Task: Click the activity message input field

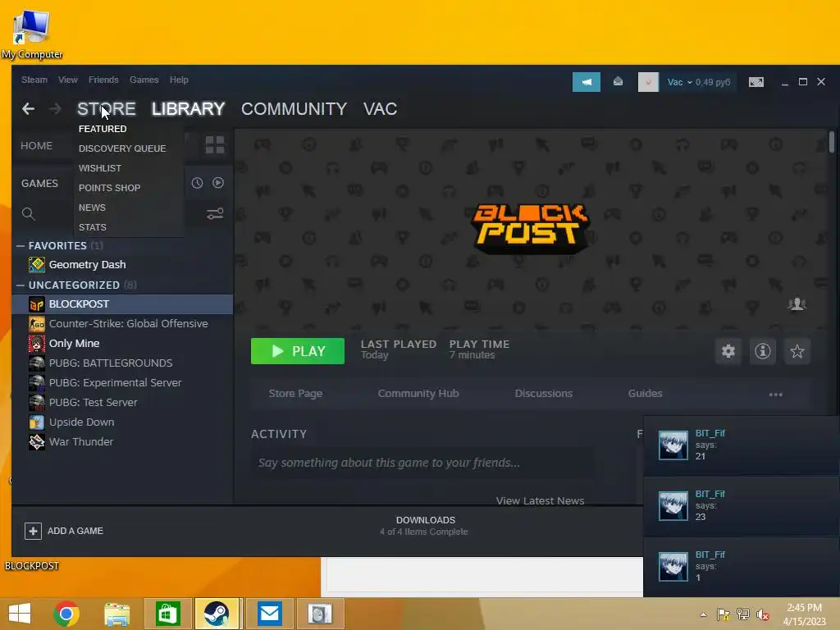Action: tap(422, 463)
